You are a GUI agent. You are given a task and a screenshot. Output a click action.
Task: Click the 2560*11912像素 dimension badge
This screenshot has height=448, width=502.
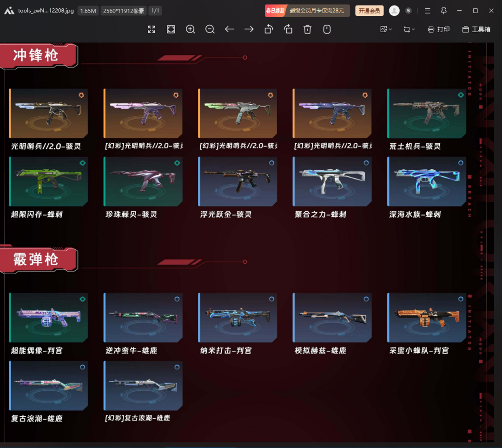[x=124, y=11]
